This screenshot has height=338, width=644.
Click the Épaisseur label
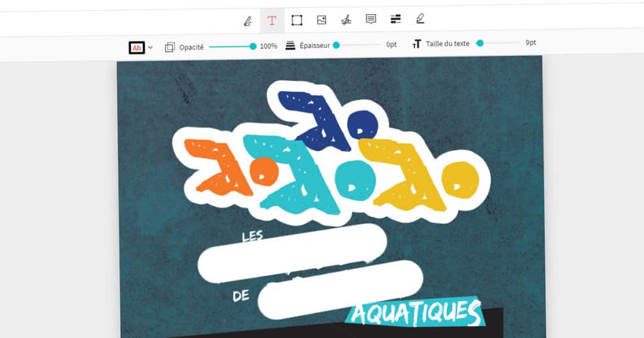point(314,45)
